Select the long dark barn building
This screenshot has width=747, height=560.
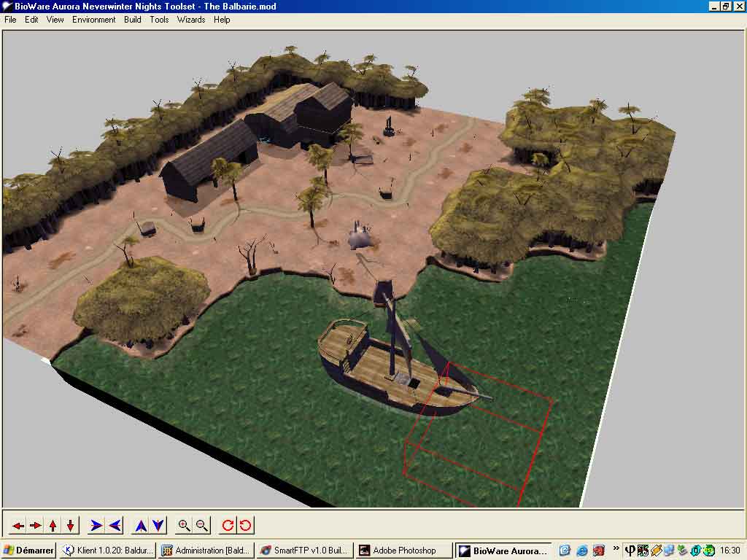[209, 160]
